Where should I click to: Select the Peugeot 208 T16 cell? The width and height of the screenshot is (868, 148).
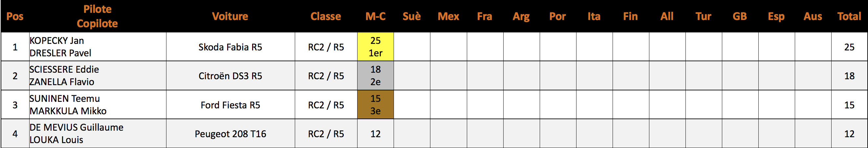point(230,134)
